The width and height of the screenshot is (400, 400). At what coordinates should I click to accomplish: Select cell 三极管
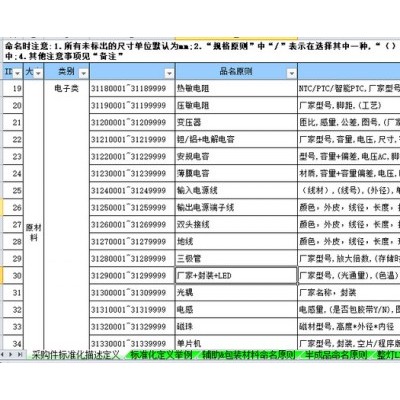point(236,258)
